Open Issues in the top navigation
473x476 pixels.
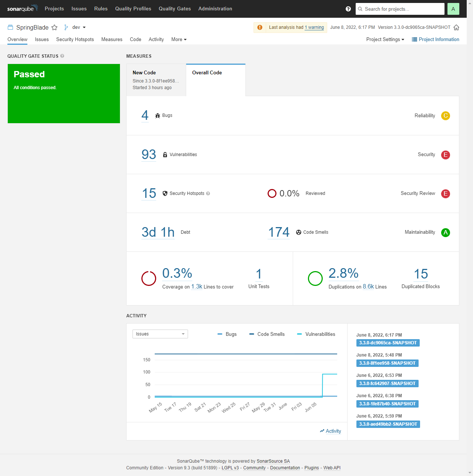[79, 9]
